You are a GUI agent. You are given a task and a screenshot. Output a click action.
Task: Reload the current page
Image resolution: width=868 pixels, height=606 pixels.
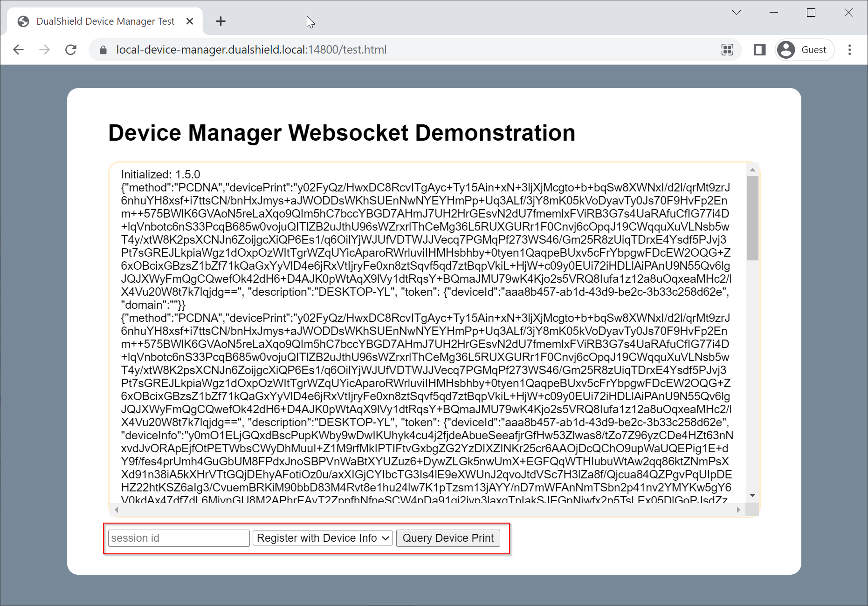71,50
